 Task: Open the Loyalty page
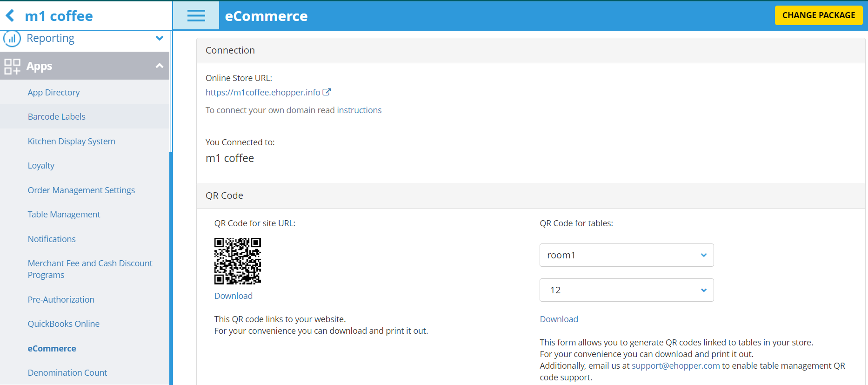point(41,165)
